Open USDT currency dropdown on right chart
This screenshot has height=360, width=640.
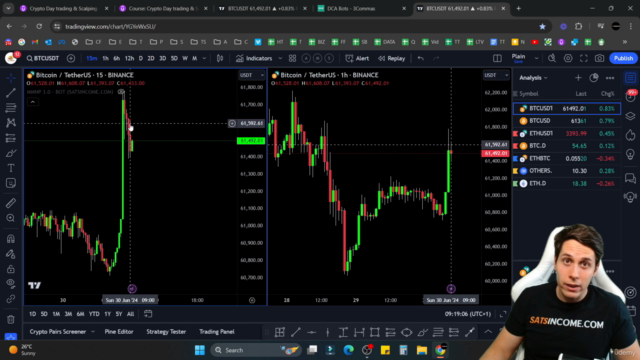click(x=496, y=75)
